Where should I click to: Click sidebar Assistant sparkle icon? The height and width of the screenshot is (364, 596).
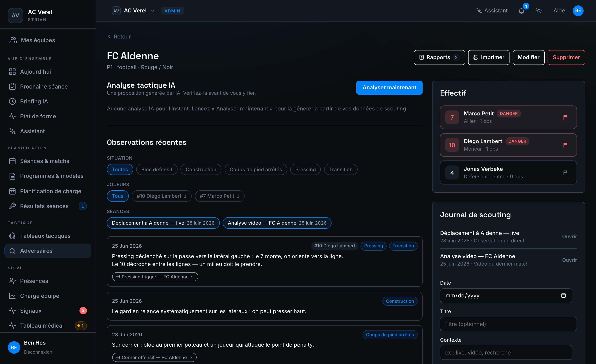click(12, 131)
